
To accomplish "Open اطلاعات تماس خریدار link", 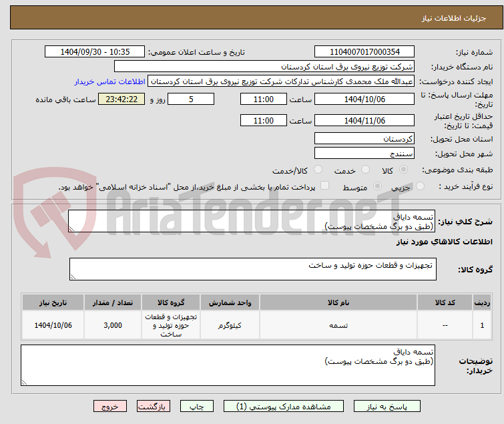I will 110,81.
